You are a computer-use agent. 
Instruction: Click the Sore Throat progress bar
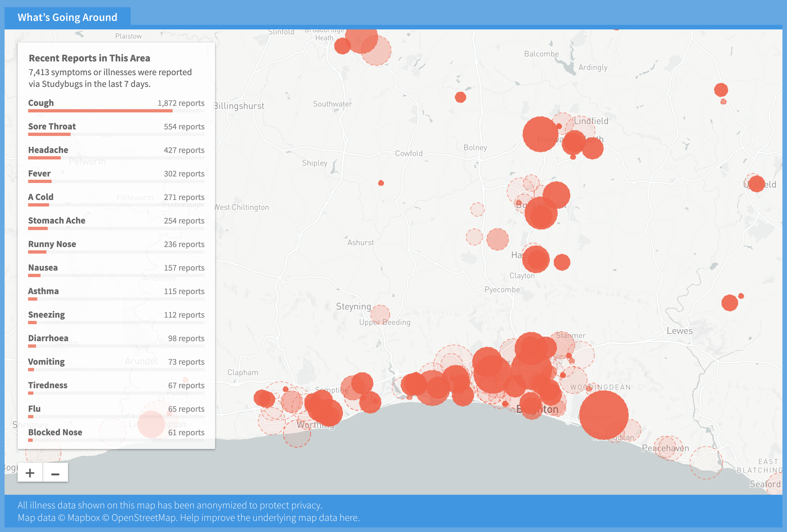[x=116, y=134]
